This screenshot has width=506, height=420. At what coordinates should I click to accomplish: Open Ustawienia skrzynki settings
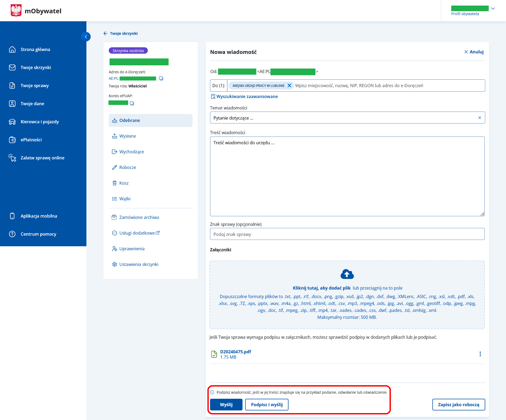click(139, 264)
